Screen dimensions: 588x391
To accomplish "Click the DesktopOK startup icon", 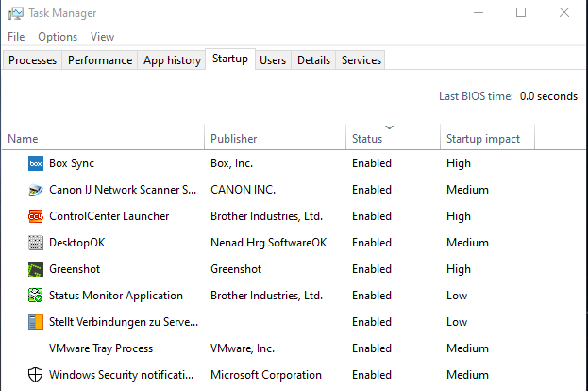I will point(36,243).
